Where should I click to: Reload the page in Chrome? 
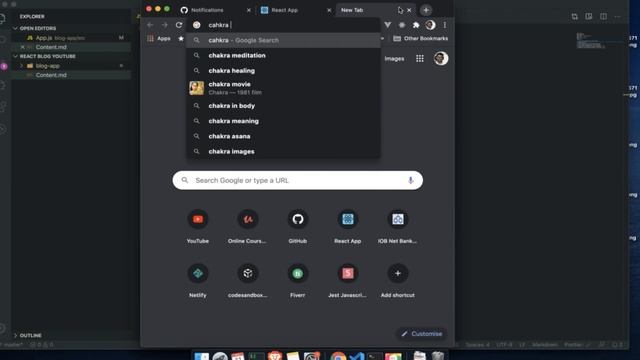pos(179,25)
